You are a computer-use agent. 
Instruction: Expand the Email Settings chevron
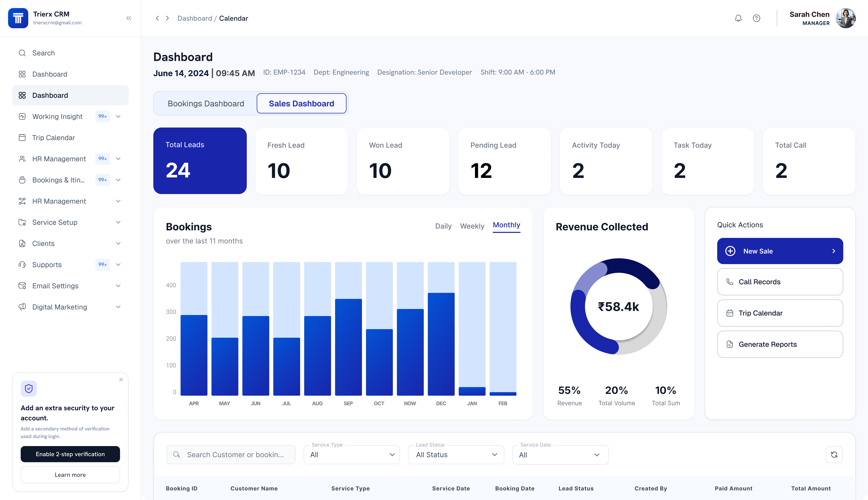click(118, 286)
